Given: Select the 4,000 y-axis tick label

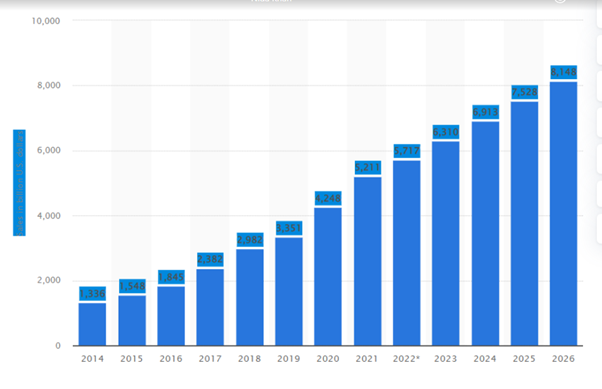Looking at the screenshot, I should tap(49, 215).
